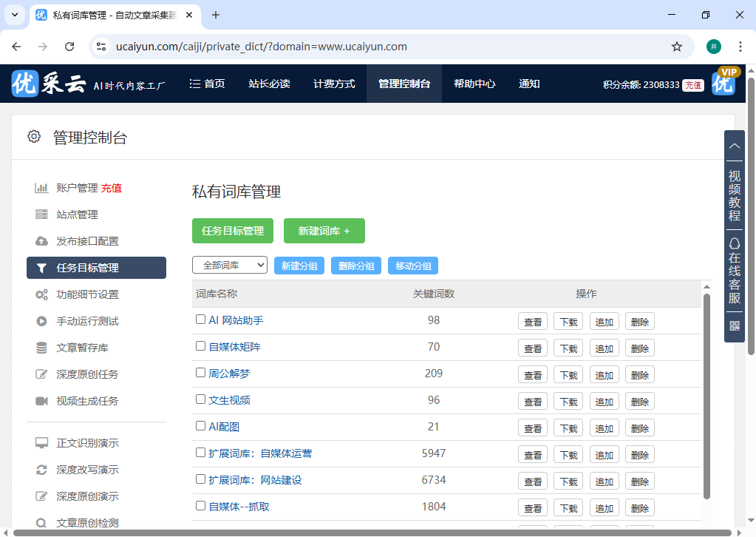Screen dimensions: 756x537
Task: Tick the 周公解梦 dictionary checkbox
Action: [x=200, y=373]
